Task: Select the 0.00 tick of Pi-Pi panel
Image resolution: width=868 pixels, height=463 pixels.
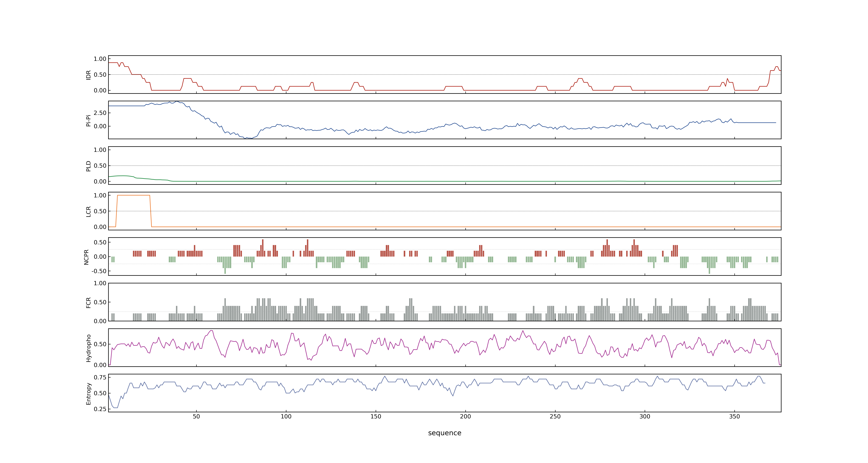Action: (100, 126)
